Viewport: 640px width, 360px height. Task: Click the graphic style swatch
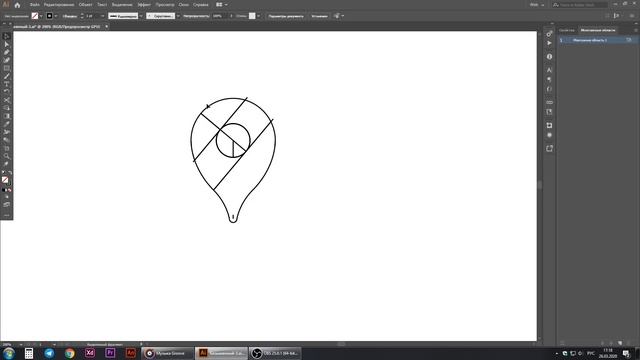tap(252, 16)
